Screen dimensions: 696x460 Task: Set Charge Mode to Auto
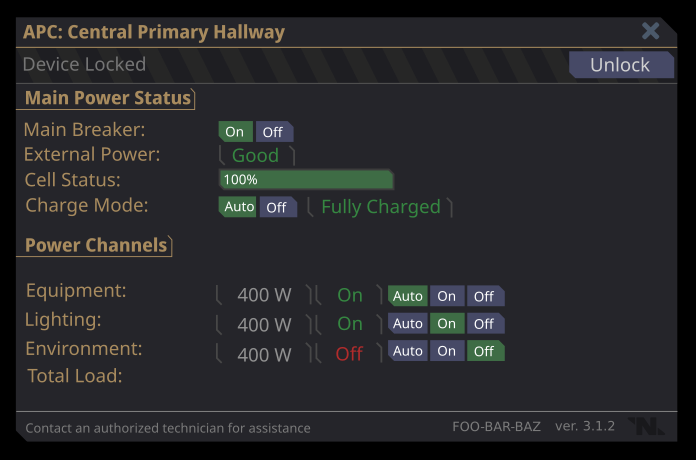(239, 207)
